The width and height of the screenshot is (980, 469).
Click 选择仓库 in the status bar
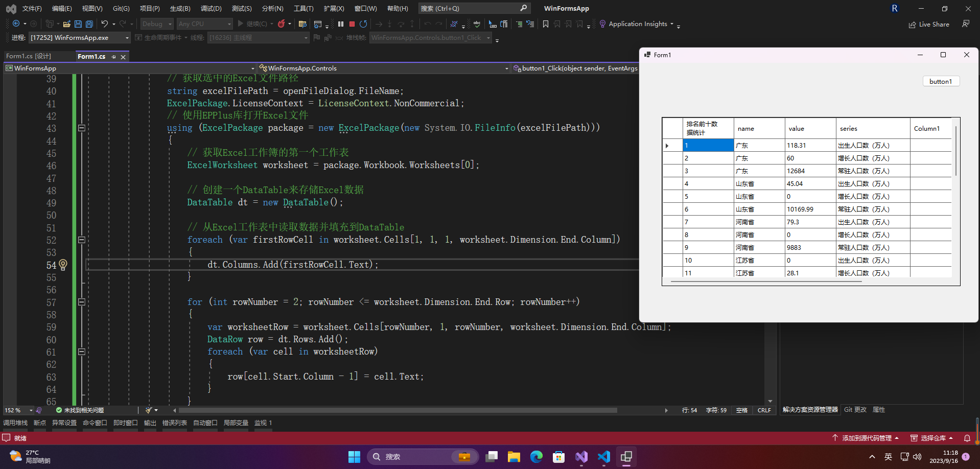coord(932,438)
